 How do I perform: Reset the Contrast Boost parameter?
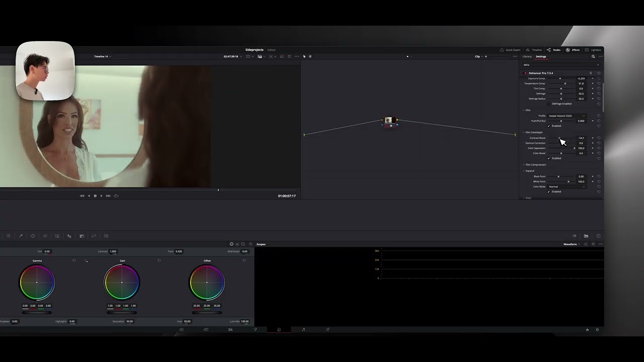(x=599, y=138)
